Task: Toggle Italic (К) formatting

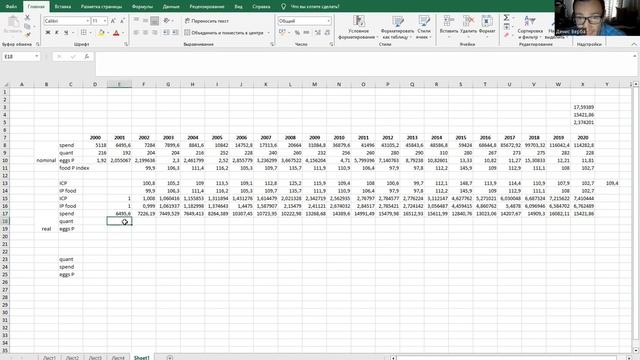Action: coord(57,33)
